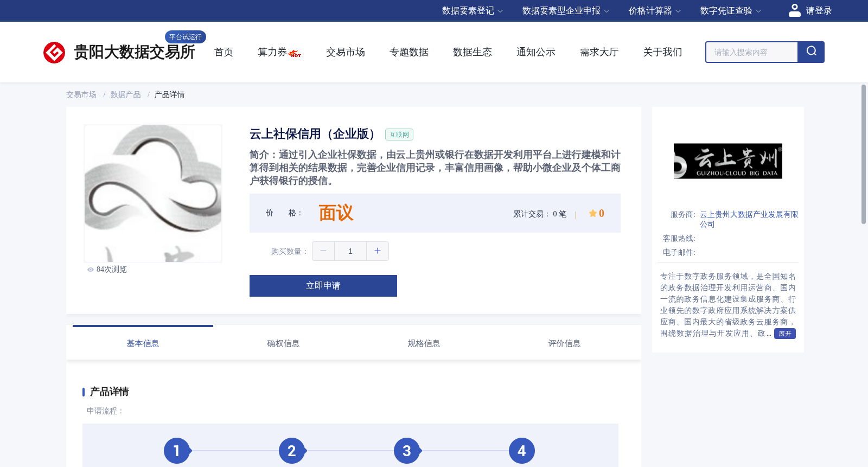This screenshot has width=868, height=467.
Task: Decrease purchase quantity with minus button
Action: [x=323, y=251]
